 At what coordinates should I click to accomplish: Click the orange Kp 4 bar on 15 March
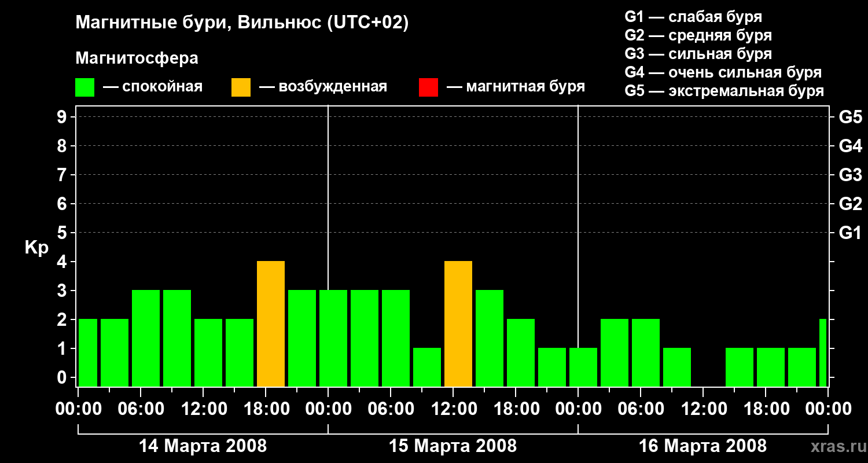(458, 324)
